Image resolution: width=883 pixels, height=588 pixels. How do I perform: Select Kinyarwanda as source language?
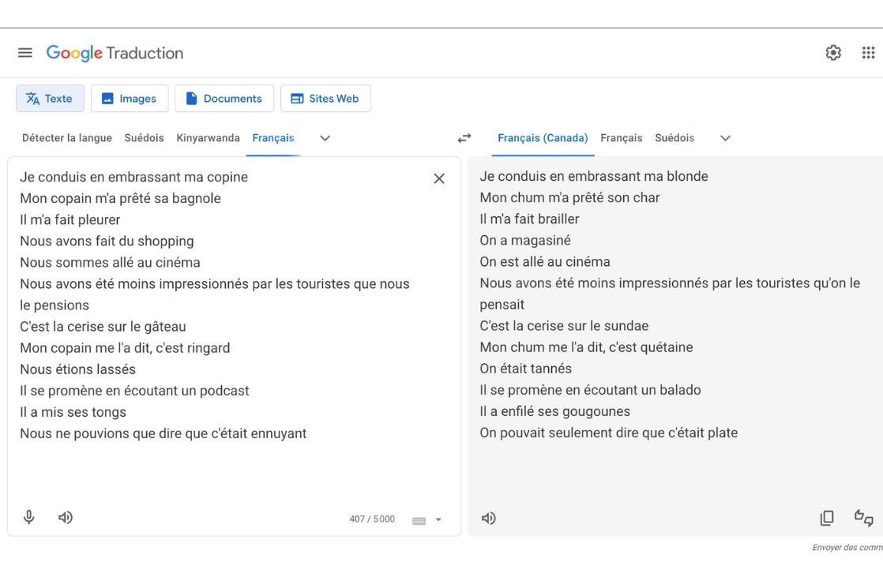(208, 137)
